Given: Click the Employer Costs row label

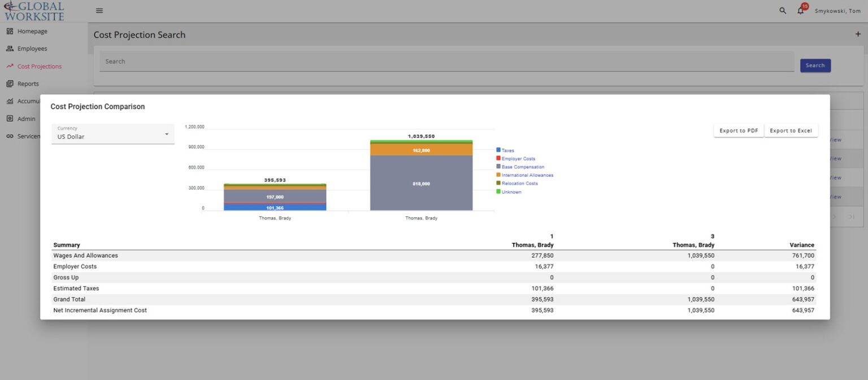Looking at the screenshot, I should (x=75, y=267).
